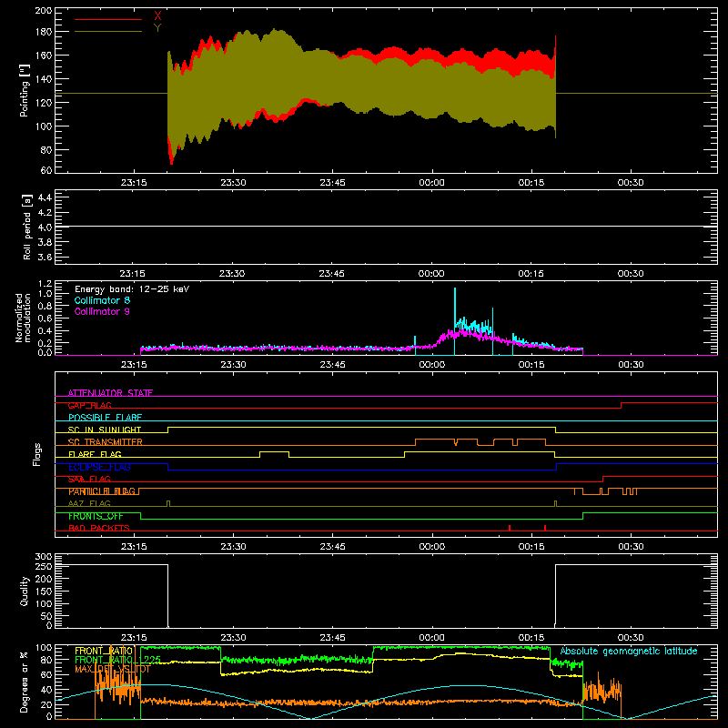This screenshot has height=728, width=728.
Task: Click the 4.0 tick on Roll period axis
Action: click(x=45, y=227)
